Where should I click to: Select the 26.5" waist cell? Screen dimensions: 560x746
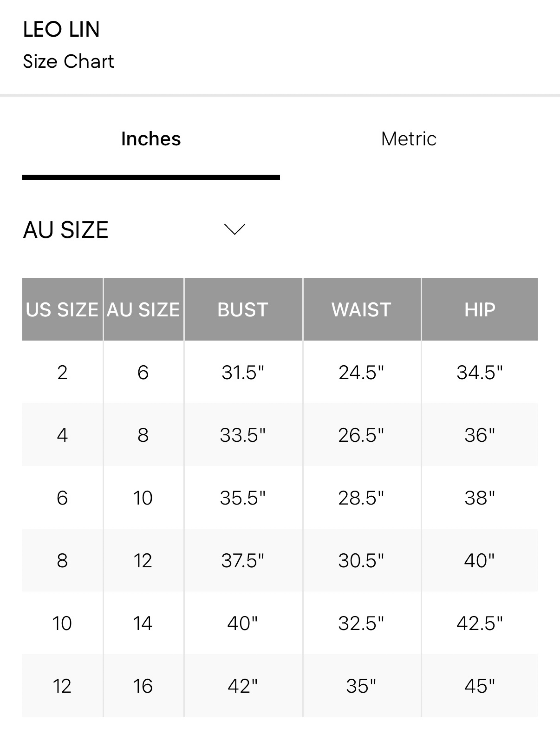click(362, 435)
